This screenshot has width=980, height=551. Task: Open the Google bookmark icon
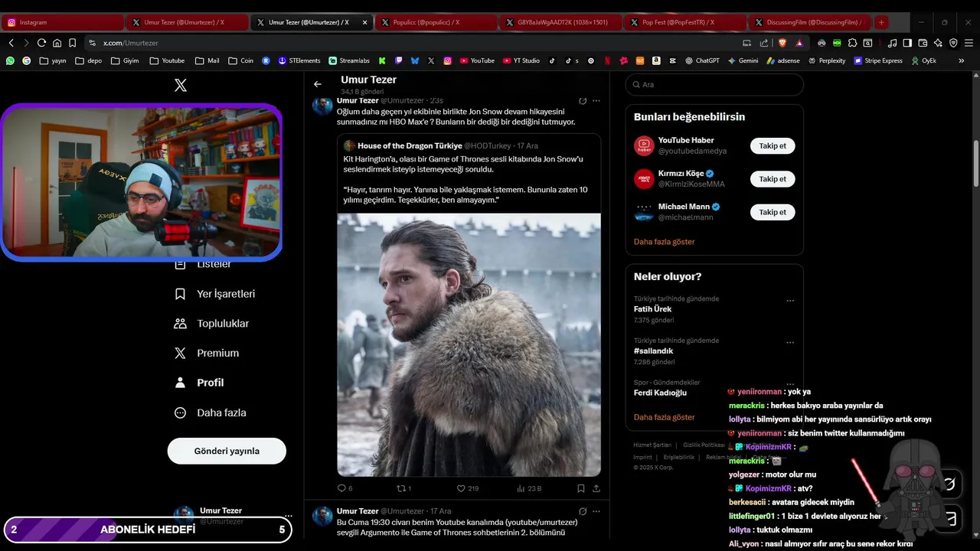point(27,60)
